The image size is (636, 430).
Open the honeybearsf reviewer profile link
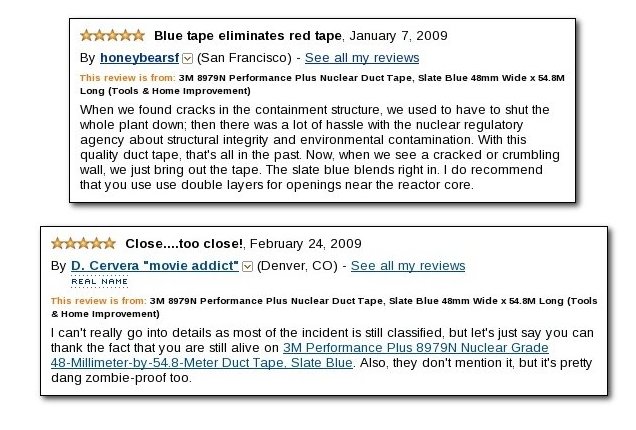tap(140, 58)
